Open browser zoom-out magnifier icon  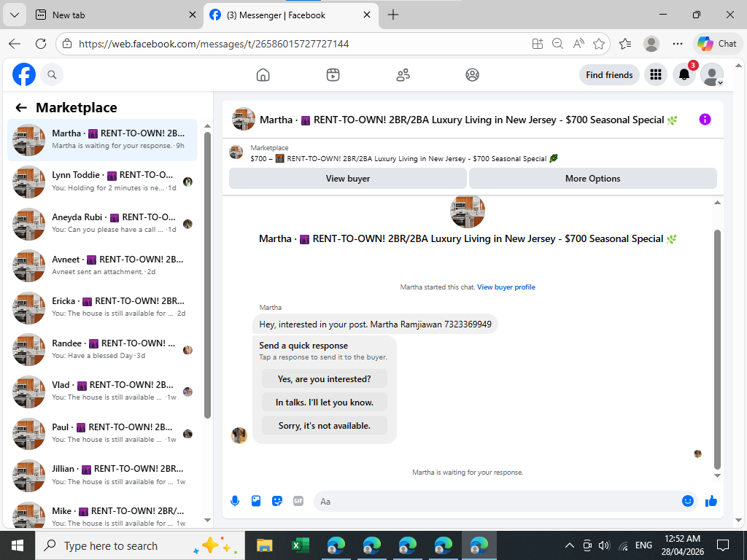pyautogui.click(x=557, y=44)
